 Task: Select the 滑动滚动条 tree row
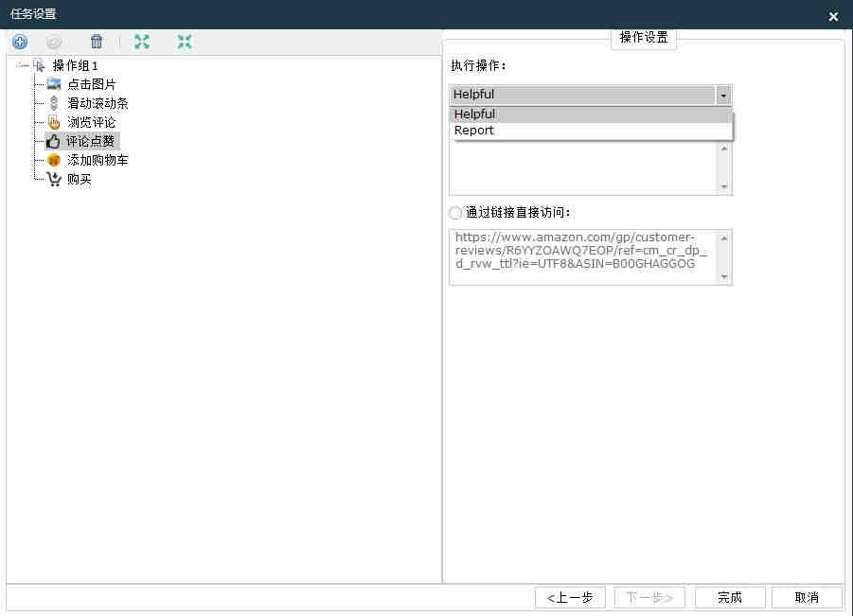(98, 103)
